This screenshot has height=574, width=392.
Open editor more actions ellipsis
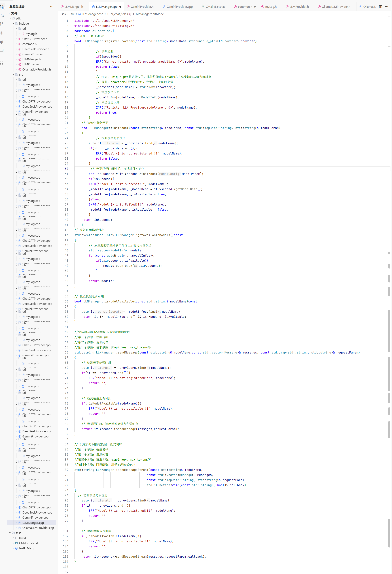point(387,7)
